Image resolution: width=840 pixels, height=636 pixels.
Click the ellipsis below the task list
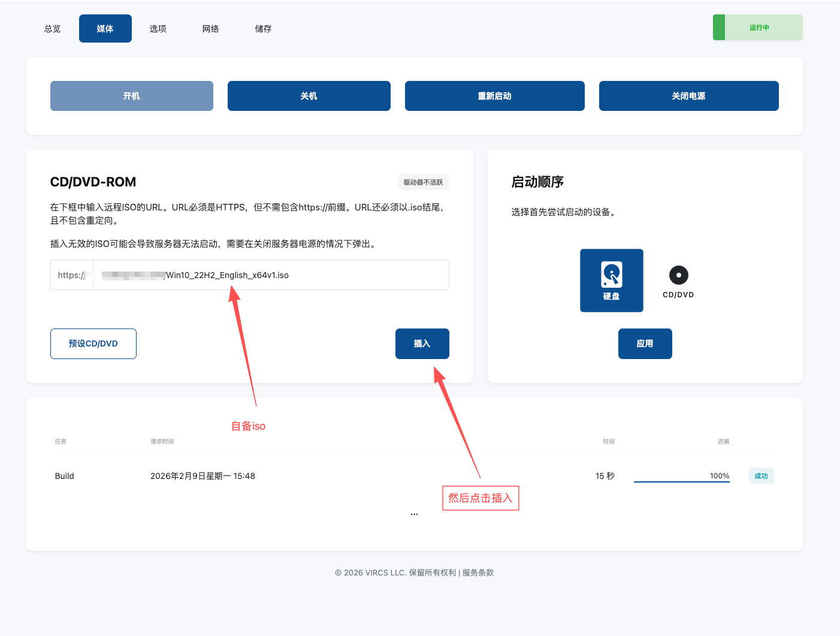point(415,514)
